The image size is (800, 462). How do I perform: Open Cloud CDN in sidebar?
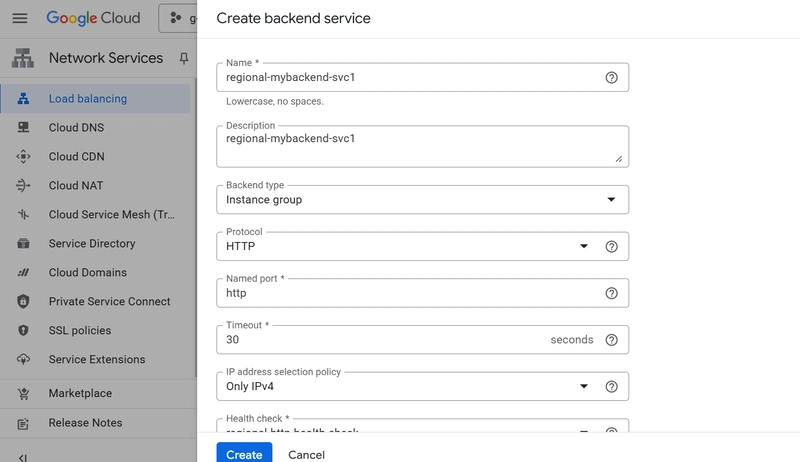tap(76, 157)
